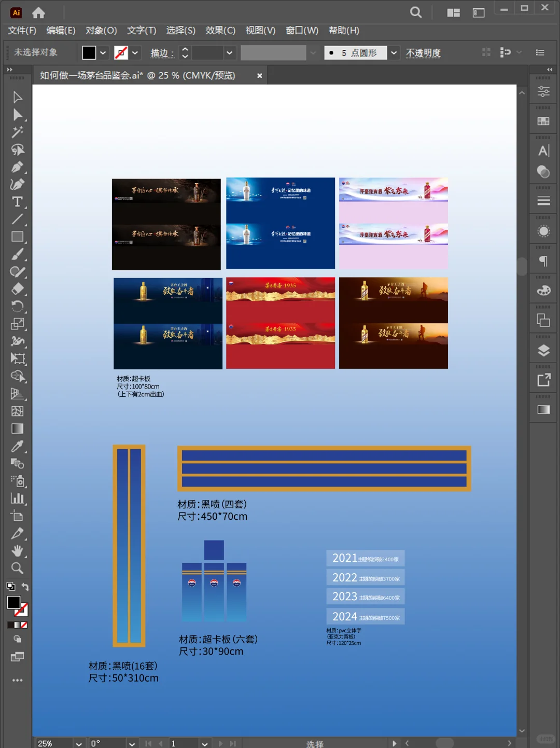This screenshot has height=748, width=560.
Task: Swap fill and stroke colors
Action: 25,587
